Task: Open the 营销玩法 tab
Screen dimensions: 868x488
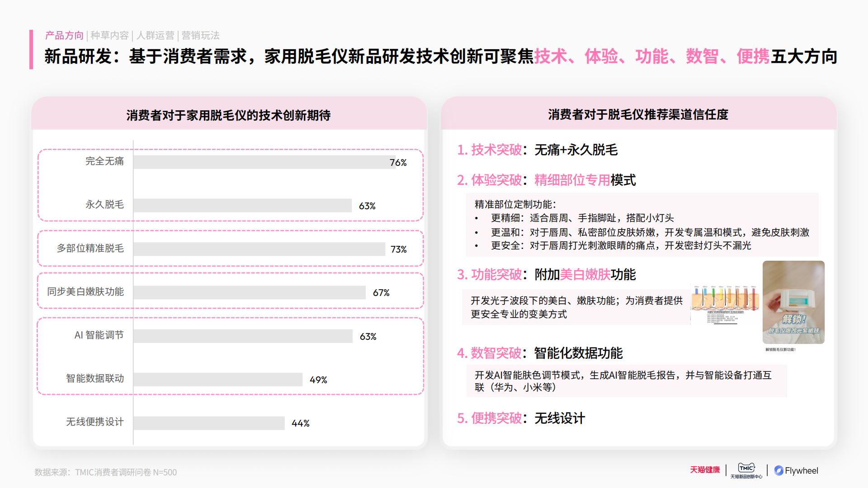Action: pyautogui.click(x=200, y=35)
